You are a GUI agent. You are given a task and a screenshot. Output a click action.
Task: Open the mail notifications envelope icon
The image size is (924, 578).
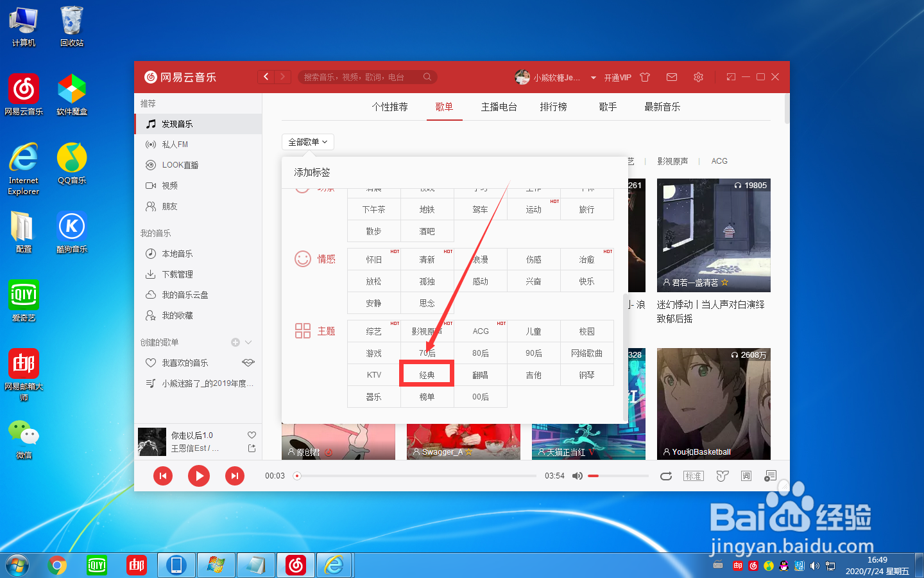point(671,76)
